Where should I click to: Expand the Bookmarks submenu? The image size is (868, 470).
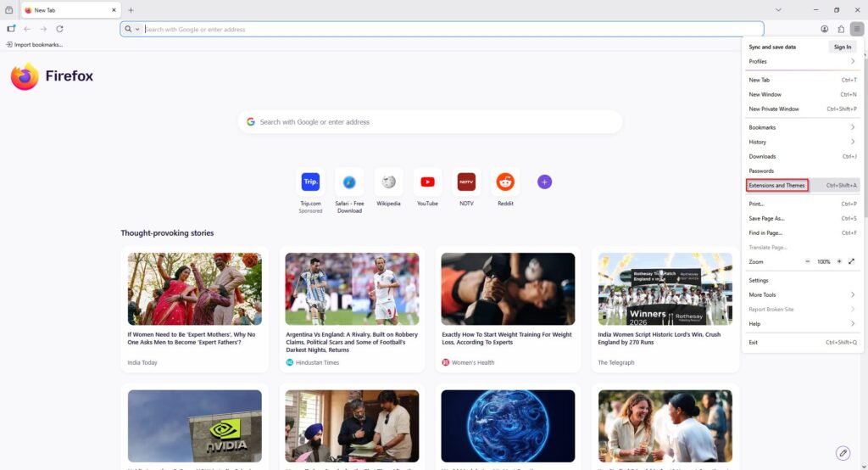[802, 127]
